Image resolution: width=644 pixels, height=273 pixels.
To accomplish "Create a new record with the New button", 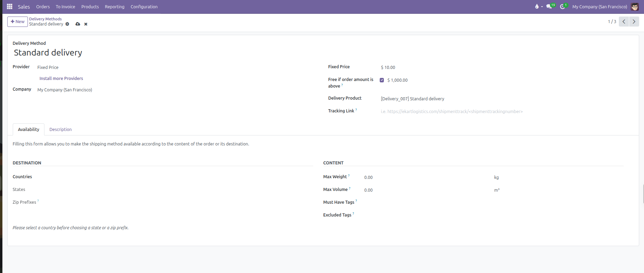I will 18,22.
